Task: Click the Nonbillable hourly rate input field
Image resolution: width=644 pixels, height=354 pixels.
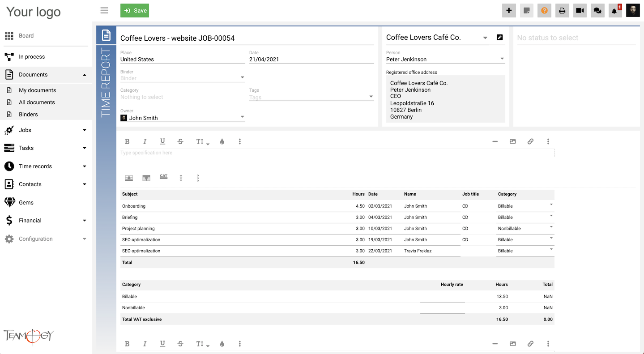Action: coord(442,308)
